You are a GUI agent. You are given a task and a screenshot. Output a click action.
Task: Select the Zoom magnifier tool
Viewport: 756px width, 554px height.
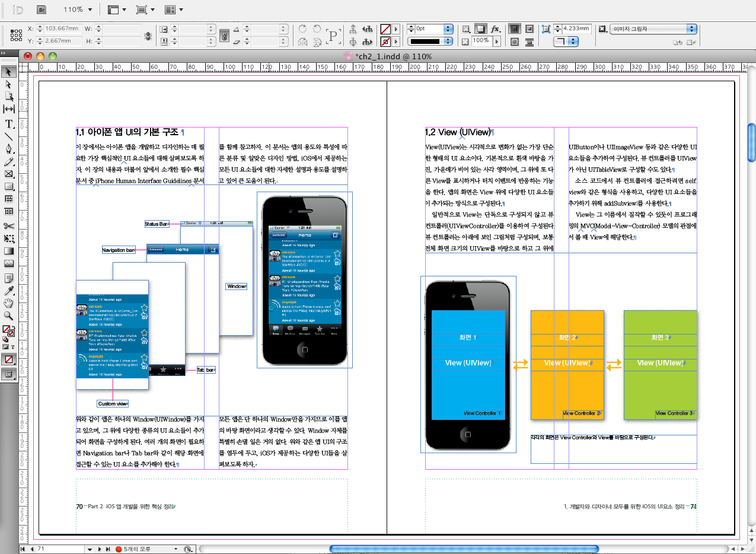pos(9,316)
